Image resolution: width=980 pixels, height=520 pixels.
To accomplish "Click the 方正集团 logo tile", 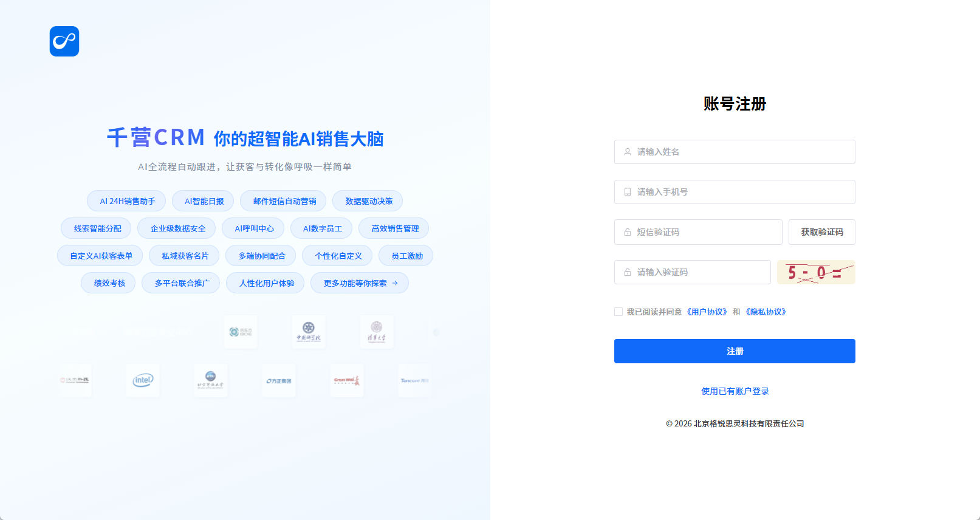I will pyautogui.click(x=279, y=380).
